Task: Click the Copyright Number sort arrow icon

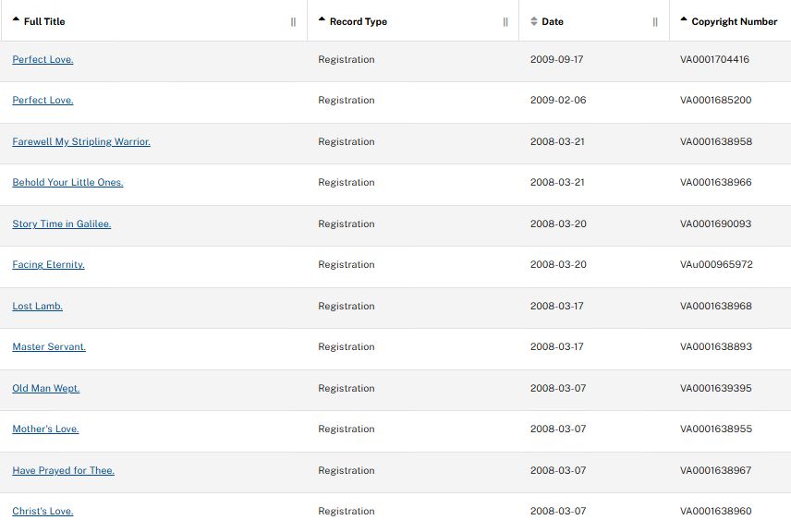Action: coord(684,19)
